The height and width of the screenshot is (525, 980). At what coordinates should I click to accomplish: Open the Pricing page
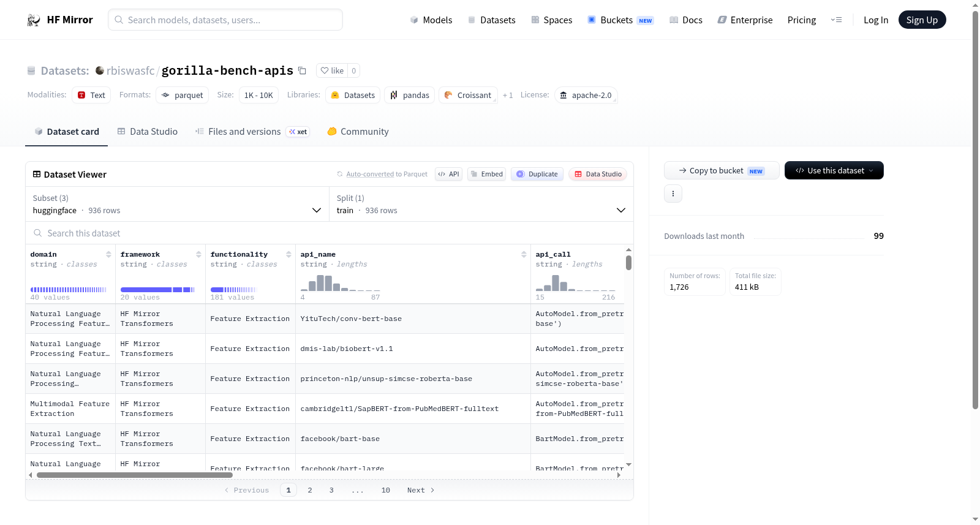coord(802,20)
